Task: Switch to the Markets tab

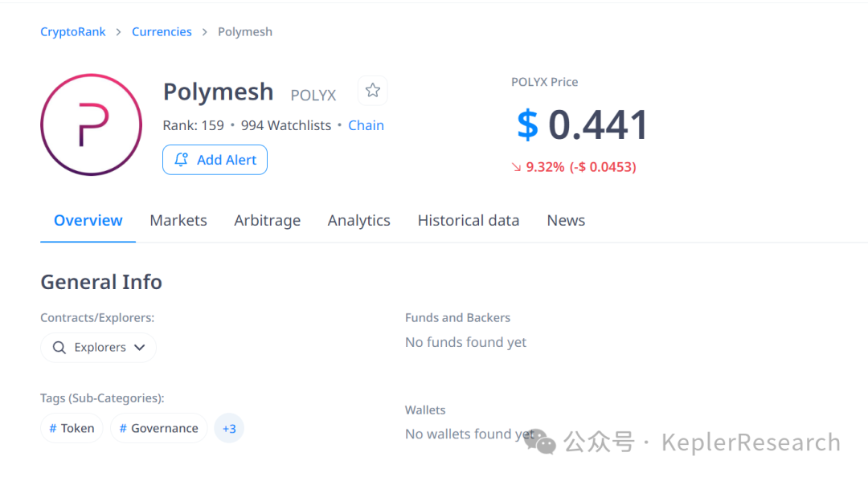Action: coord(178,220)
